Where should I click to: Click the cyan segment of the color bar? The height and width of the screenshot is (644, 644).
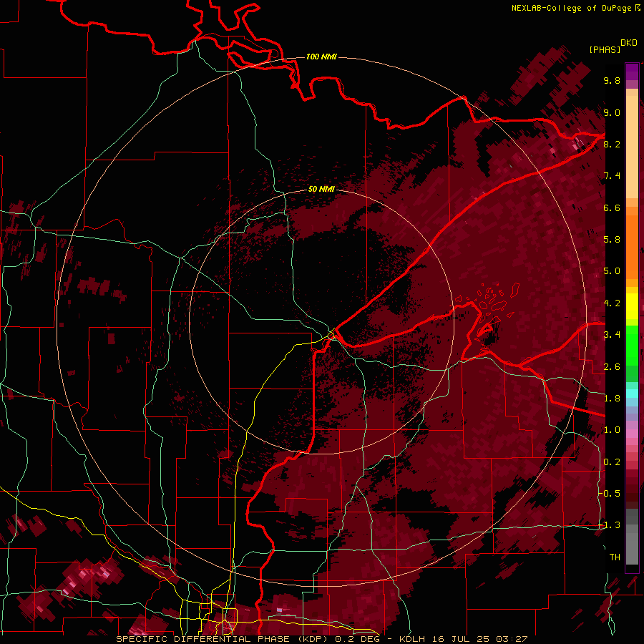click(632, 393)
